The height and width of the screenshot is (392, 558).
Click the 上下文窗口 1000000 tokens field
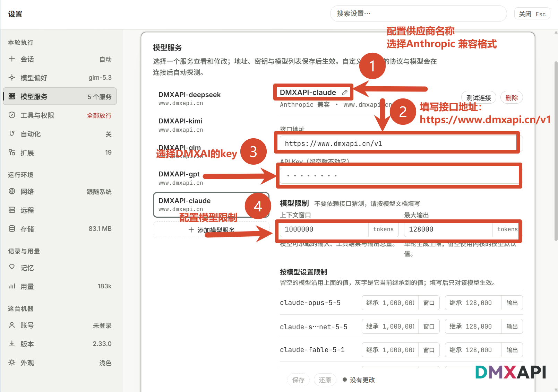click(x=339, y=229)
